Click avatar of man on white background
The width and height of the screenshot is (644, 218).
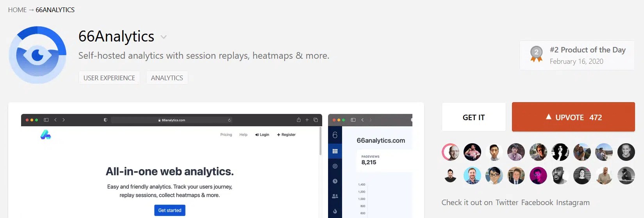(494, 152)
